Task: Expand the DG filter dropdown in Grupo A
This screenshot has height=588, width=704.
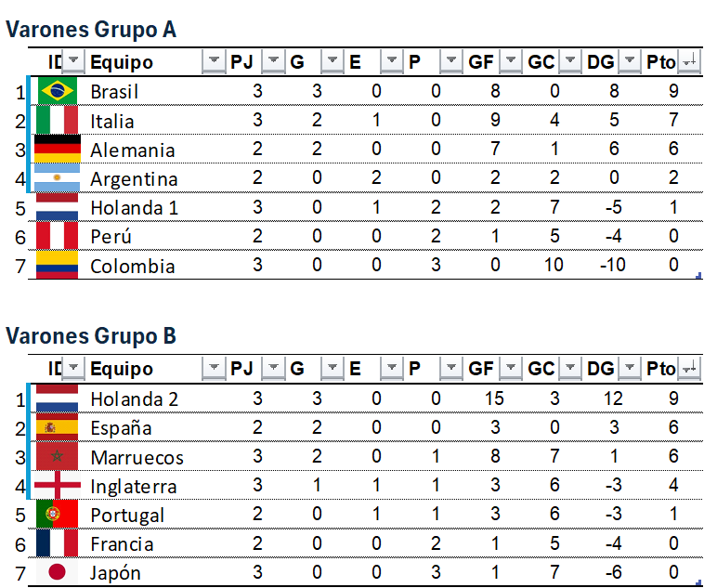Action: (x=631, y=62)
